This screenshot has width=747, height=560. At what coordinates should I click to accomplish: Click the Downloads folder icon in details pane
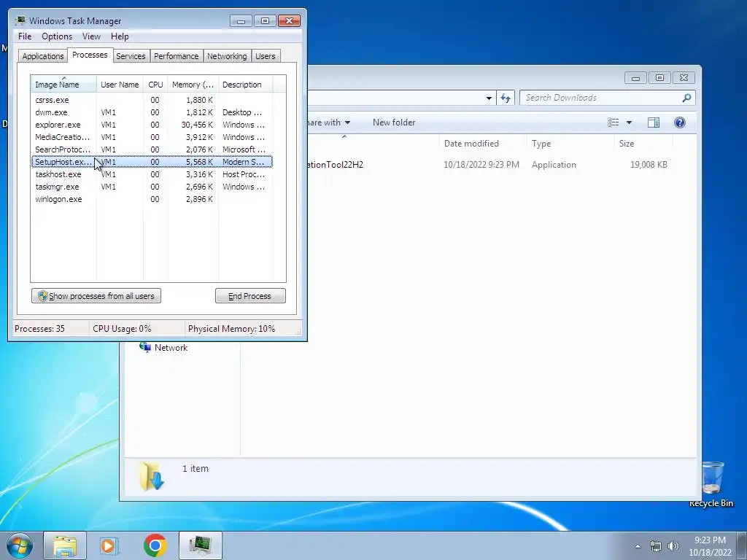[152, 477]
